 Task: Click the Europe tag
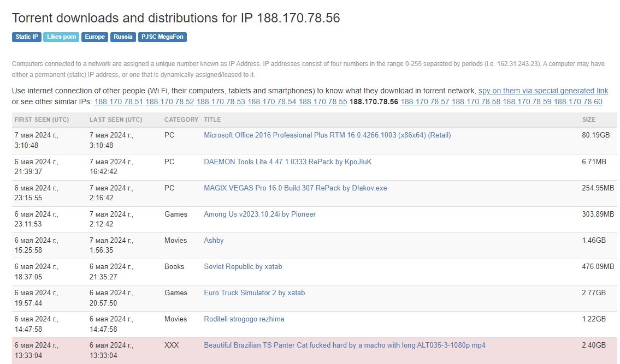(x=95, y=37)
